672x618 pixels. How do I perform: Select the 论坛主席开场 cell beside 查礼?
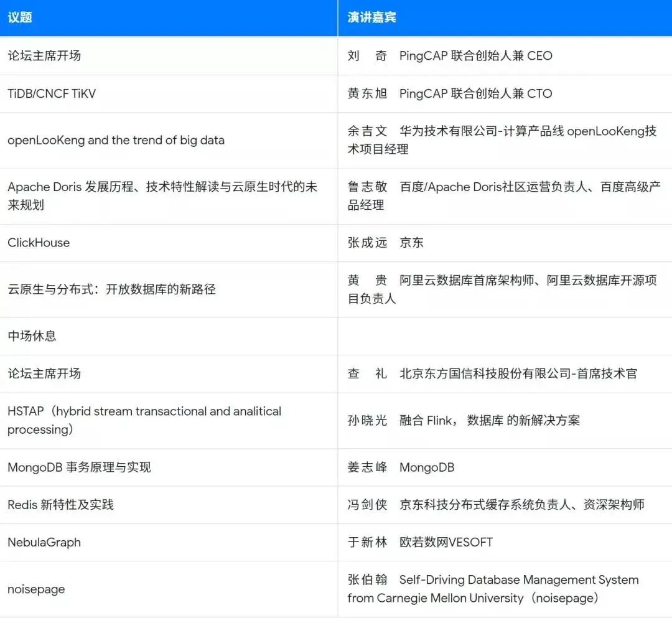pyautogui.click(x=169, y=373)
